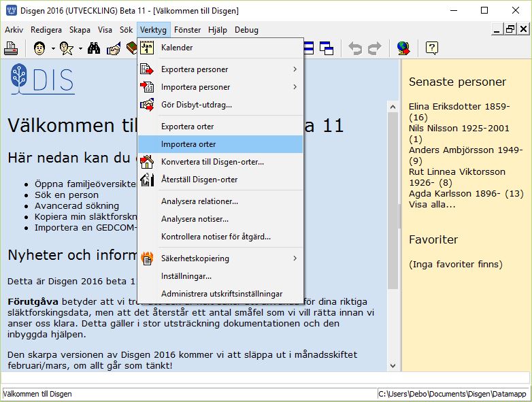This screenshot has height=402, width=532.
Task: Select Kontrollera notiser för åtgärd
Action: click(220, 237)
